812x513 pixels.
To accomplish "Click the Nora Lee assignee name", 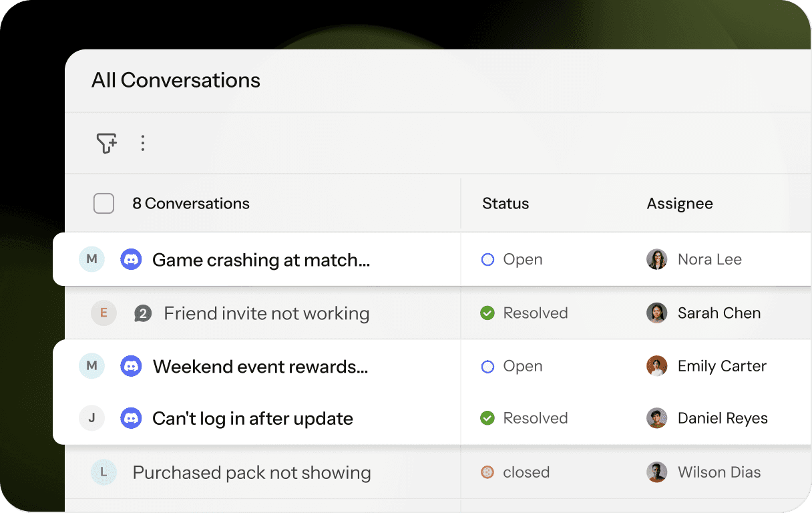I will (710, 259).
